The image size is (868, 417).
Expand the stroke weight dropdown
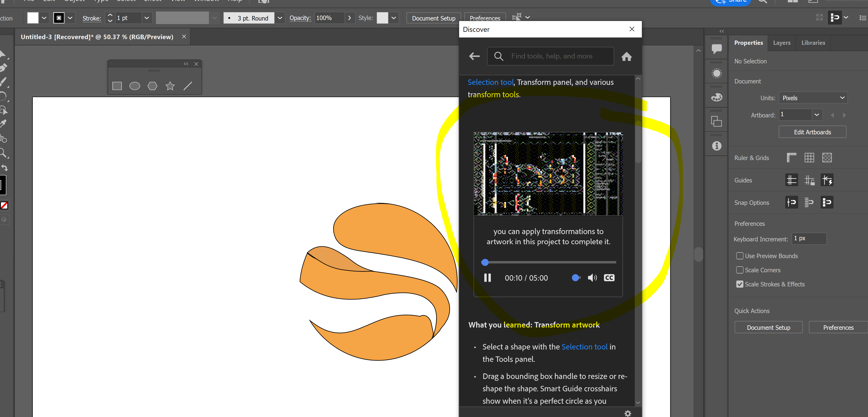pyautogui.click(x=147, y=18)
